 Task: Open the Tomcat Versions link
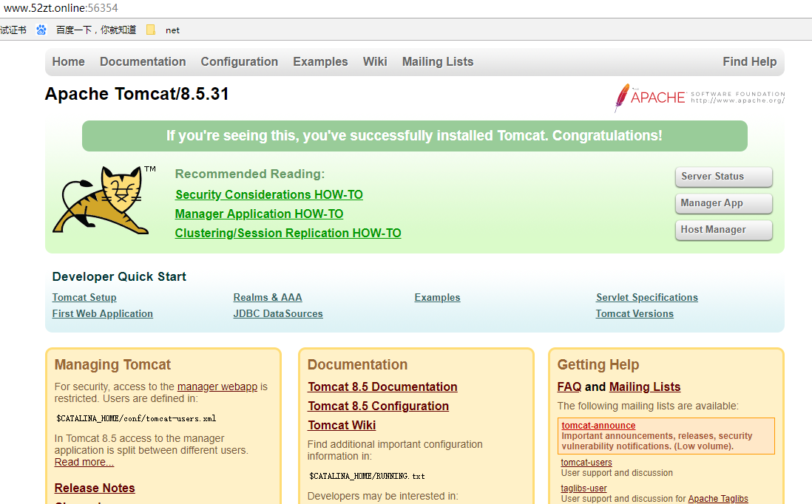(x=635, y=313)
